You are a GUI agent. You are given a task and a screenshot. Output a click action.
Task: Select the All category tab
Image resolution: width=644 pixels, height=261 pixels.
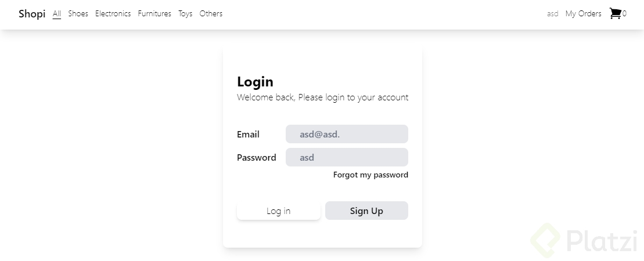click(57, 14)
